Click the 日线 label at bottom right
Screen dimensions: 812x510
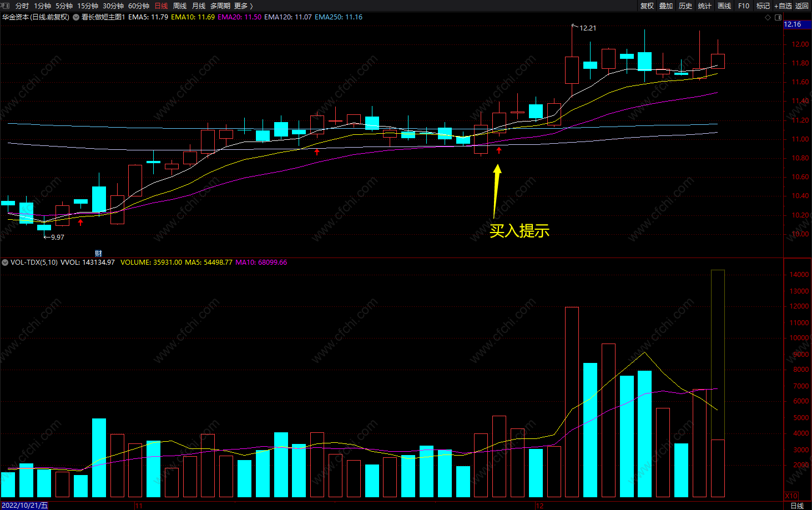(797, 506)
